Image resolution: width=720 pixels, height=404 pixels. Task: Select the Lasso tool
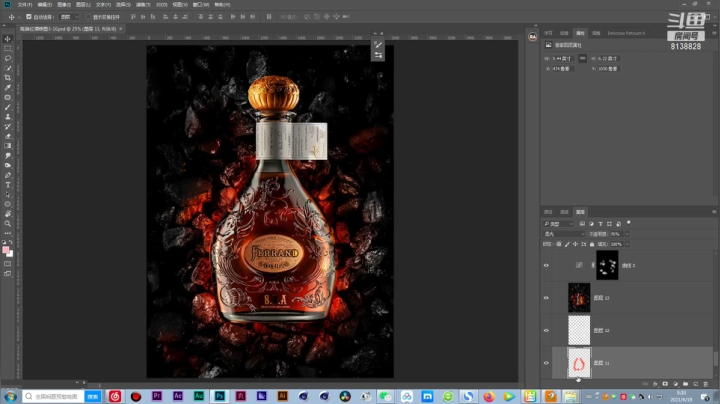click(x=8, y=58)
